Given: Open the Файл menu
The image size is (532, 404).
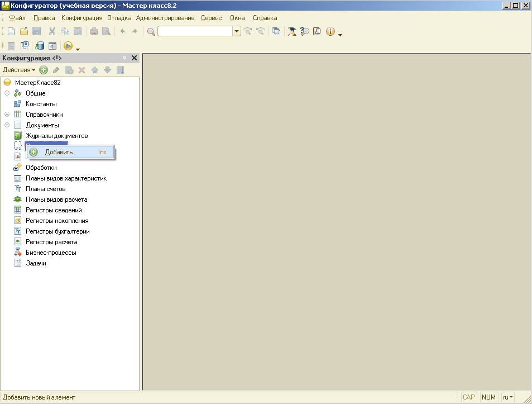Looking at the screenshot, I should (17, 18).
